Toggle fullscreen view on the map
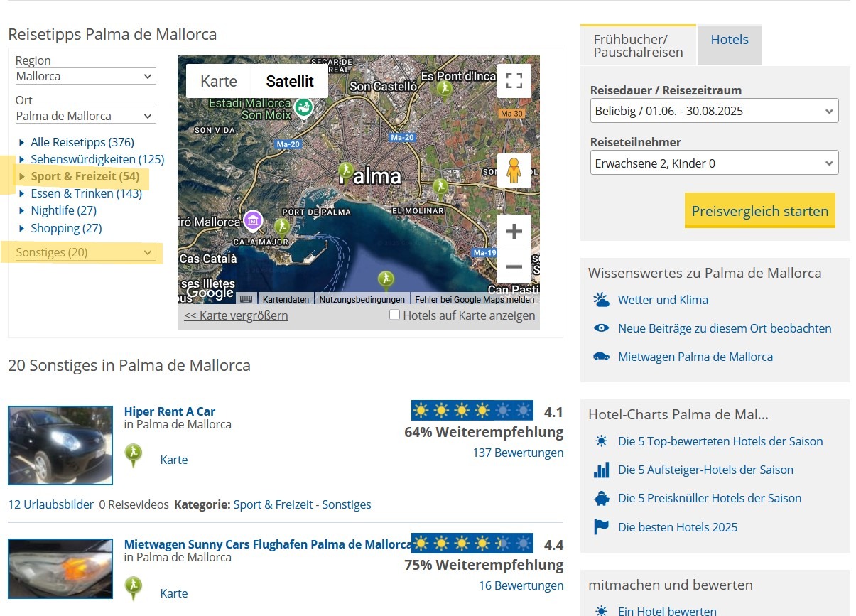 point(514,81)
